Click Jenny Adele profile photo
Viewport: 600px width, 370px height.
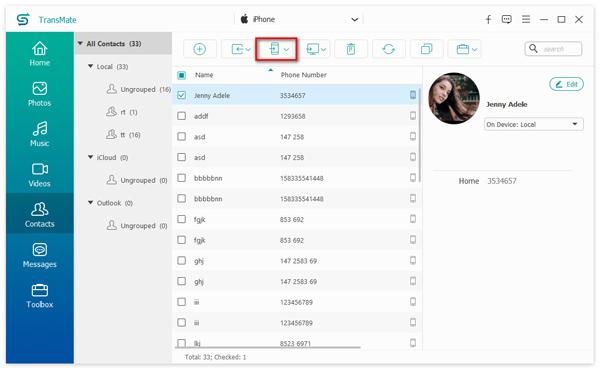tap(454, 98)
